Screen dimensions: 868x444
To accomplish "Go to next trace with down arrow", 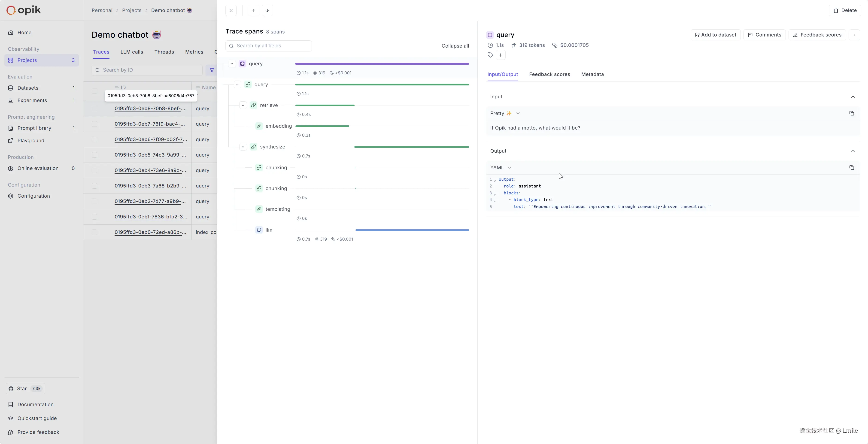I will click(x=267, y=10).
